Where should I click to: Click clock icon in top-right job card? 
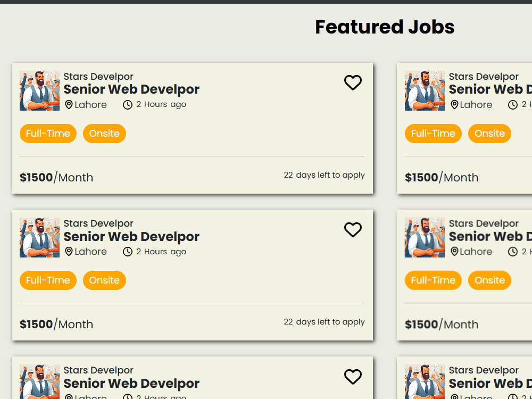[513, 104]
